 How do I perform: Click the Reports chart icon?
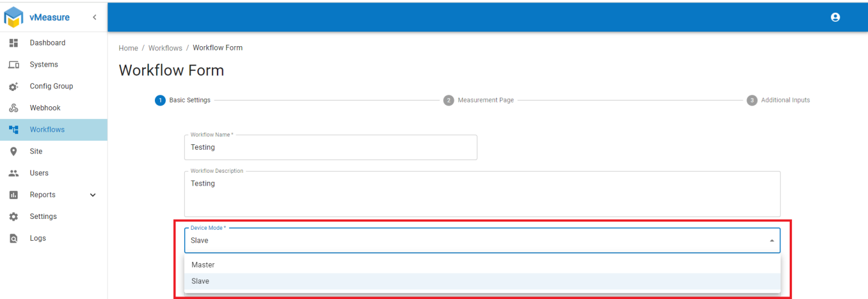(13, 195)
